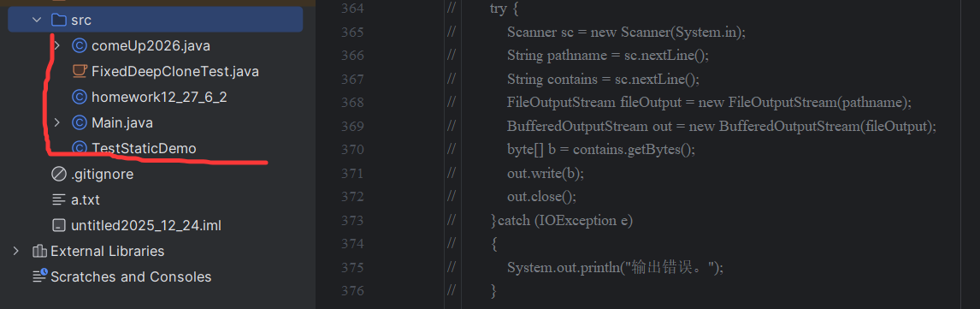Select the TestStaticDemo class
The width and height of the screenshot is (980, 309).
144,148
